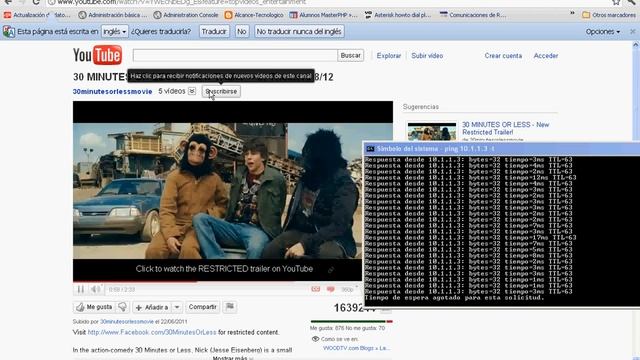
Task: Open the Otros marcadores folder
Action: 609,15
